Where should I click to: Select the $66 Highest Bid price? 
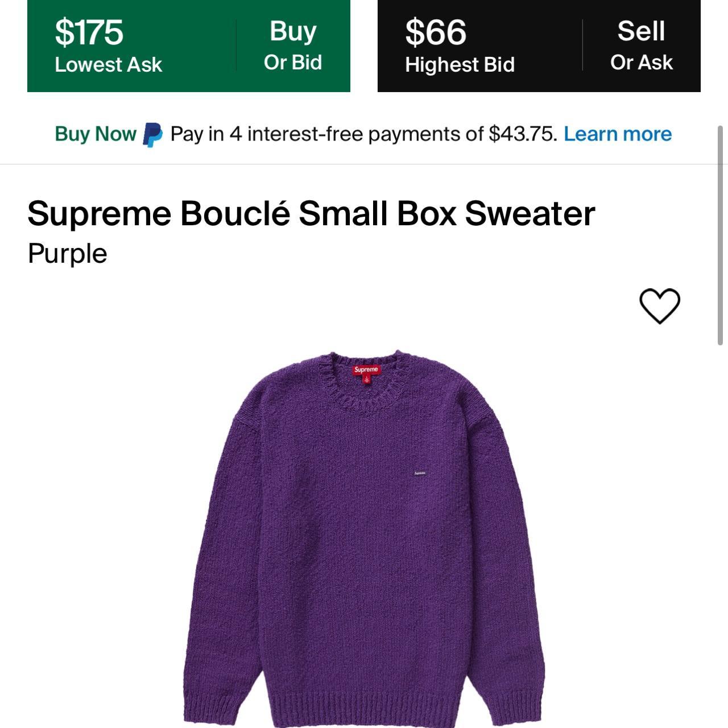(436, 32)
